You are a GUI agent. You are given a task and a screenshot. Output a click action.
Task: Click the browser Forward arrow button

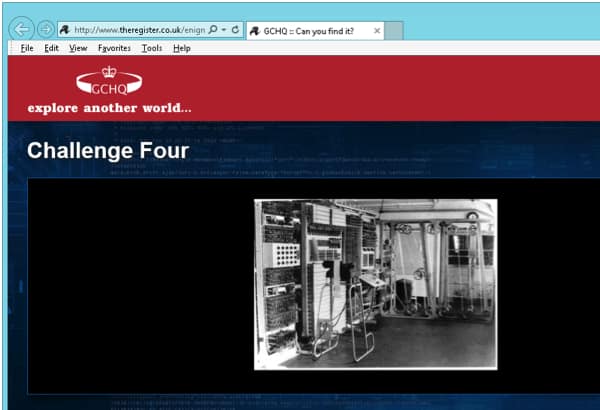click(x=46, y=30)
